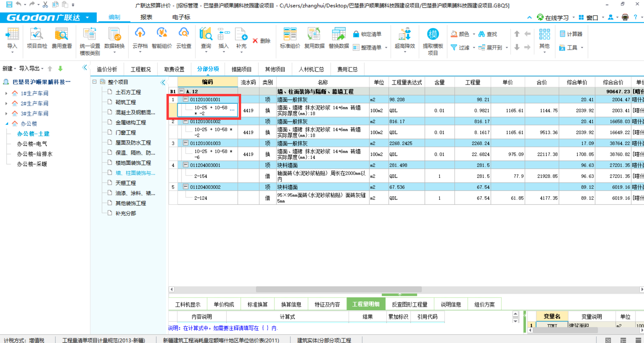The width and height of the screenshot is (644, 343).
Task: Open 查找 find tool
Action: pos(488,34)
